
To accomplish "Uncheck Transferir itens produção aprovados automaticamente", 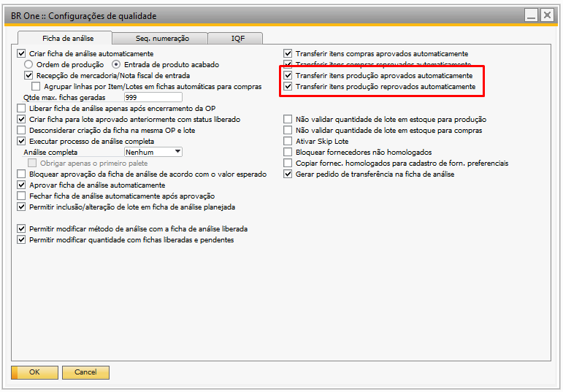I will (288, 75).
